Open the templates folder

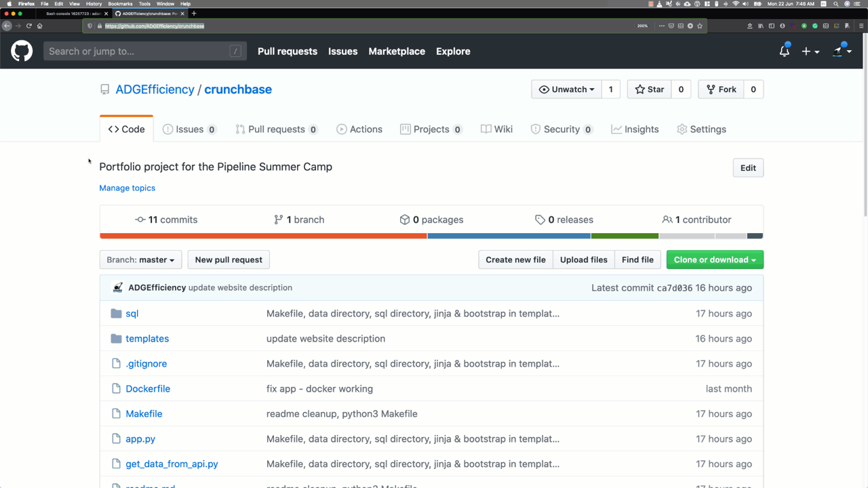click(147, 338)
